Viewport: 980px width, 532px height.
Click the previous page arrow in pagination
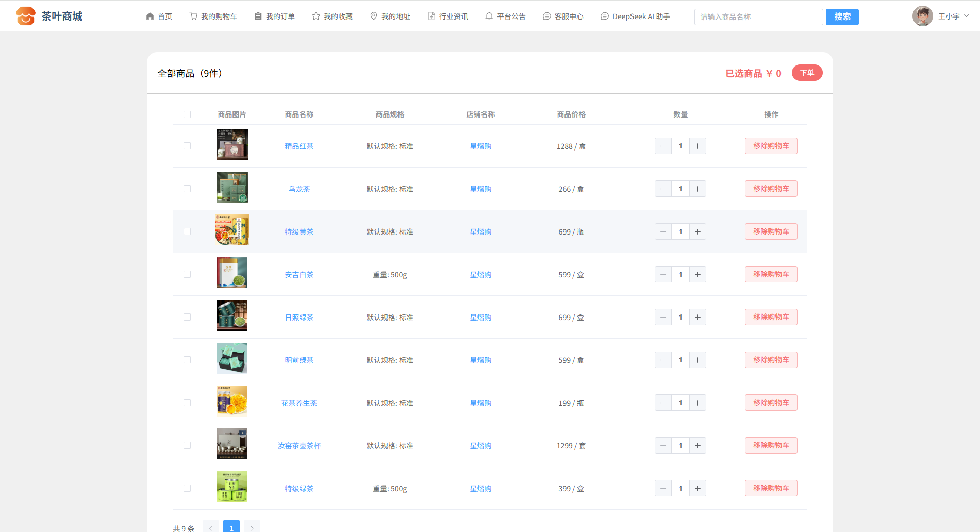coord(211,527)
